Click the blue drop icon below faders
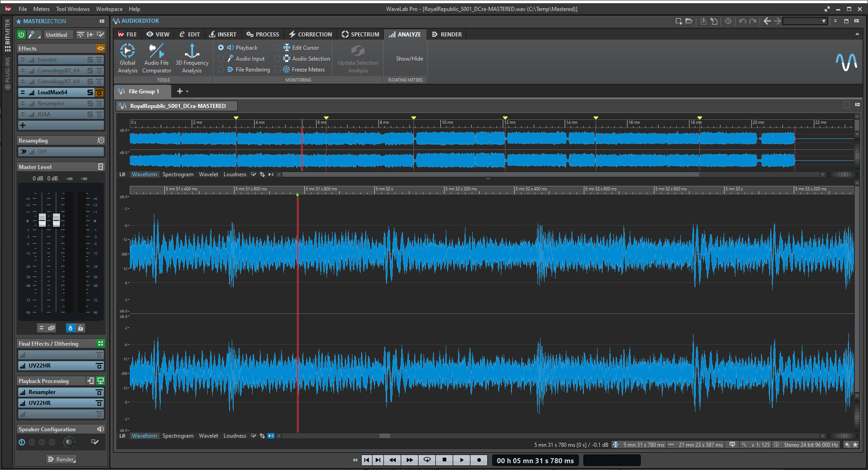The height and width of the screenshot is (470, 868). 70,328
